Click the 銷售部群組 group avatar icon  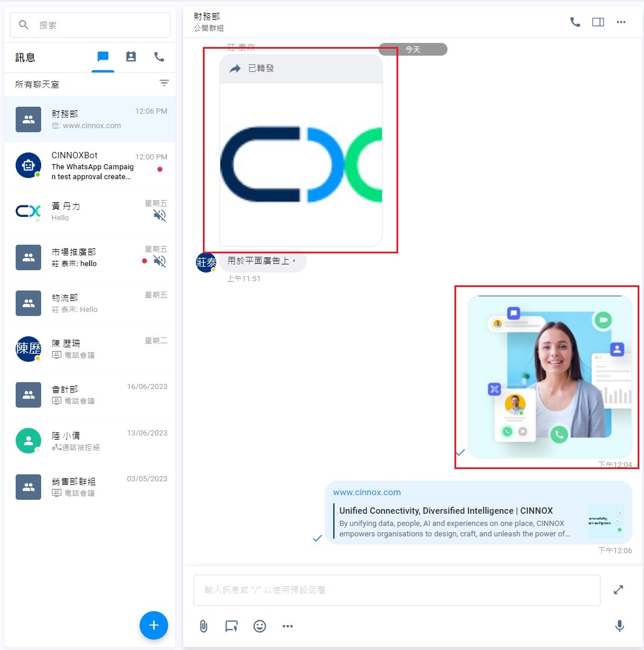coord(28,487)
